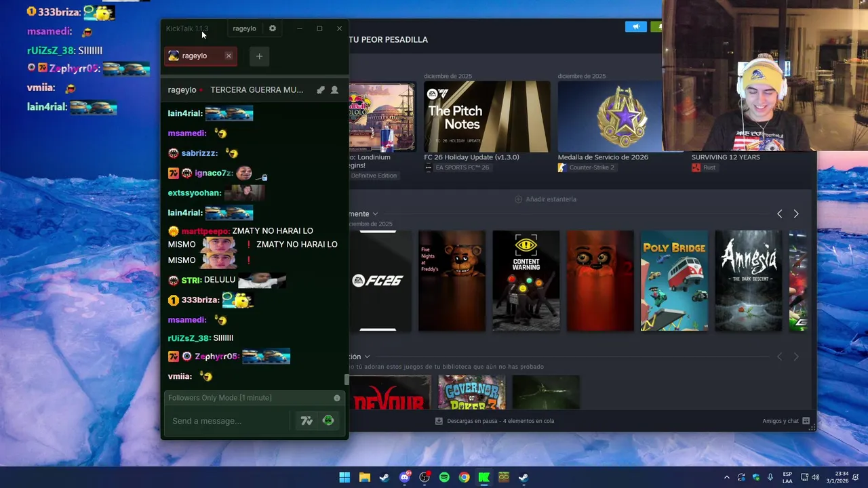Open Descargas en pausa downloads status
Screen dimensions: 868x488
pyautogui.click(x=494, y=421)
